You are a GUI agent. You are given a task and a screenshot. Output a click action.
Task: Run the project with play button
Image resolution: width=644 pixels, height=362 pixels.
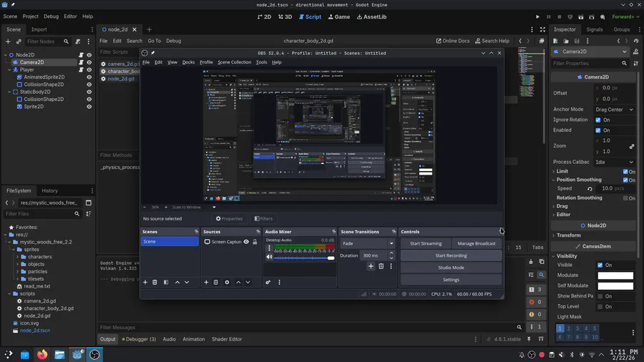coord(538,16)
